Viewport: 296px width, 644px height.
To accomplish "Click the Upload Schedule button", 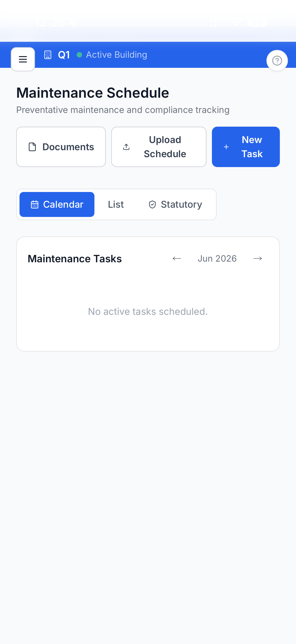I will click(x=159, y=147).
